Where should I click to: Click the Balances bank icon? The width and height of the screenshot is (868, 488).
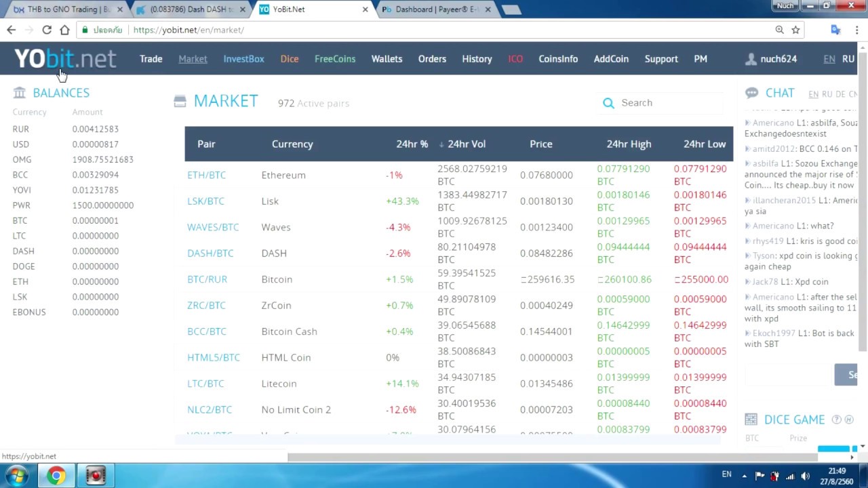(x=19, y=93)
